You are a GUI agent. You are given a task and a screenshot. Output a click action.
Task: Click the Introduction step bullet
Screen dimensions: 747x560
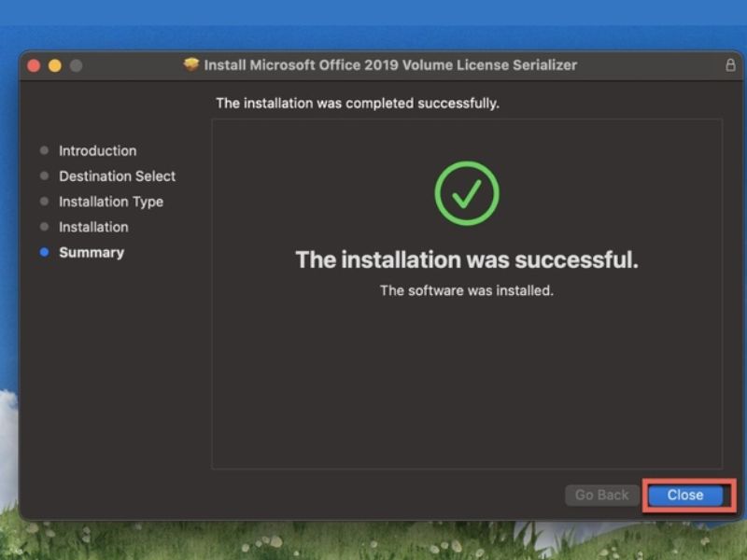coord(44,150)
